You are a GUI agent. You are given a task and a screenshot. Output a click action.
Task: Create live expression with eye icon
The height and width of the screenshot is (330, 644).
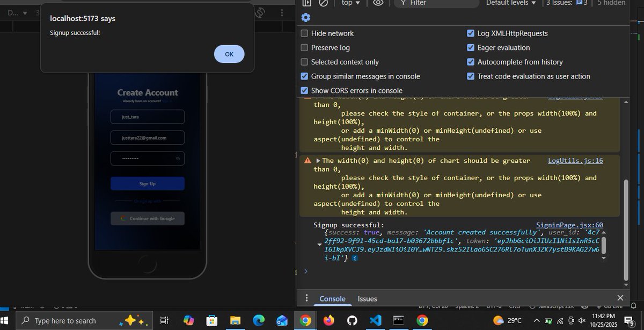tap(378, 3)
